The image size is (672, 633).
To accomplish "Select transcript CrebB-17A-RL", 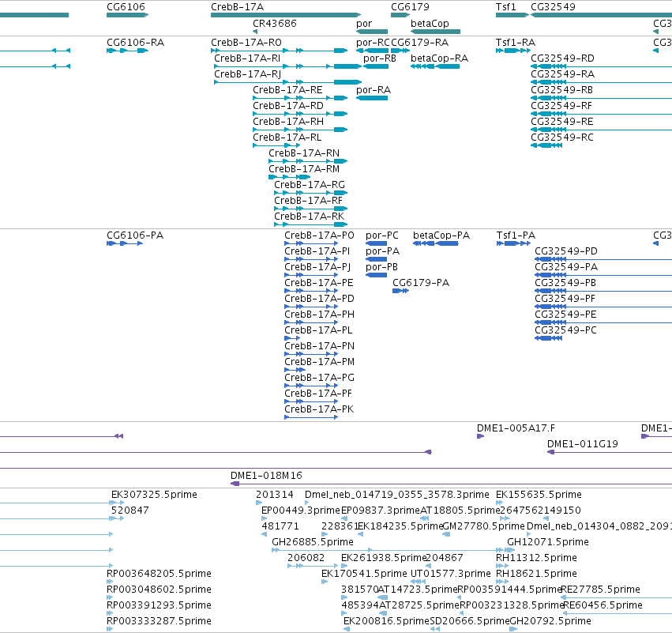I will [x=287, y=138].
